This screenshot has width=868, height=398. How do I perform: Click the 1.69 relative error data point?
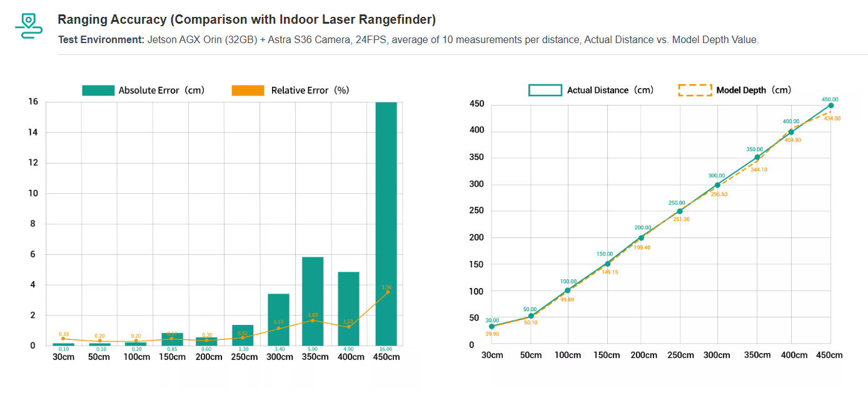pyautogui.click(x=313, y=321)
